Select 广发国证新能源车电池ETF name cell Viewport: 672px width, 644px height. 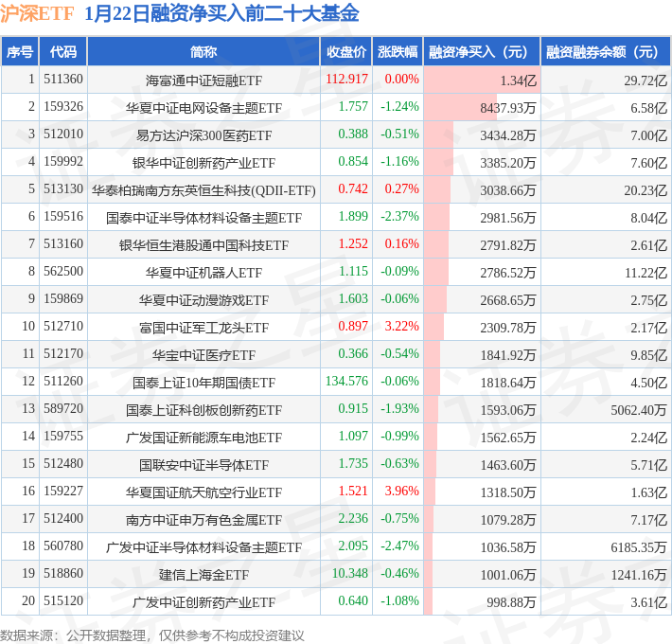(203, 438)
